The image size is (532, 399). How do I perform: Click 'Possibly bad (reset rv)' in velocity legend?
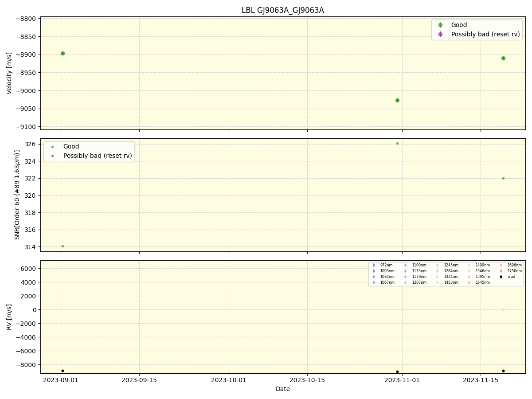coord(485,34)
